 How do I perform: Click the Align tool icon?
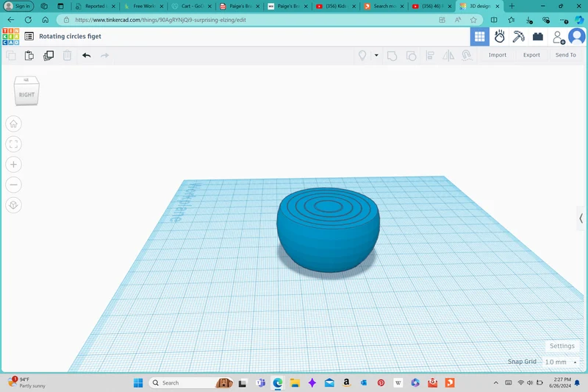(x=430, y=55)
